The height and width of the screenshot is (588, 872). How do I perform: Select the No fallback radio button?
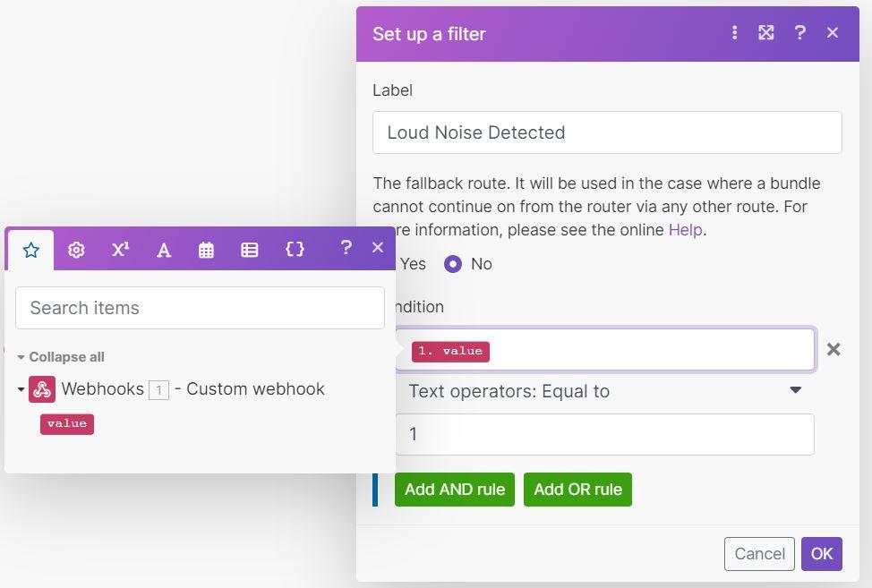453,264
